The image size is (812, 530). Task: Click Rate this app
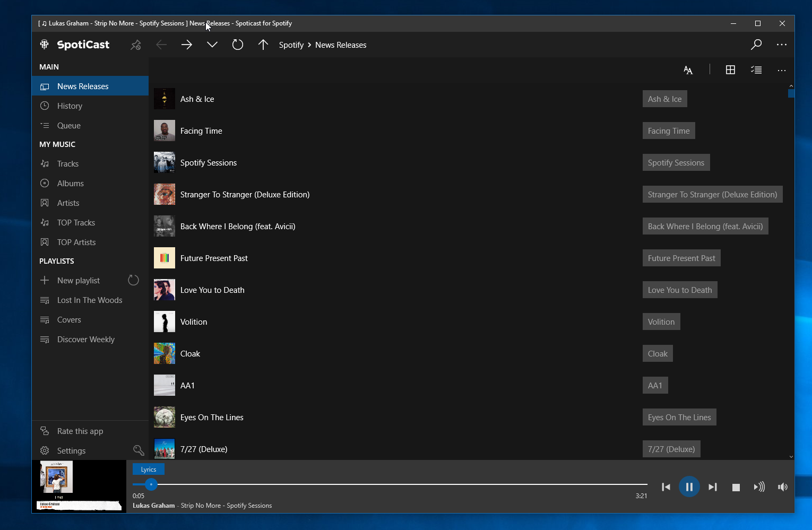pyautogui.click(x=90, y=431)
